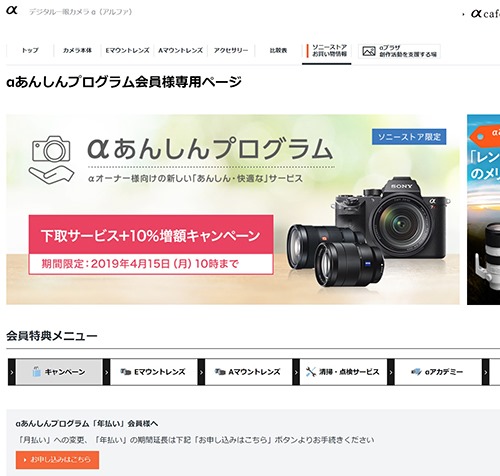Click the ソニーストア限定 blue label
500x476 pixels.
[409, 137]
